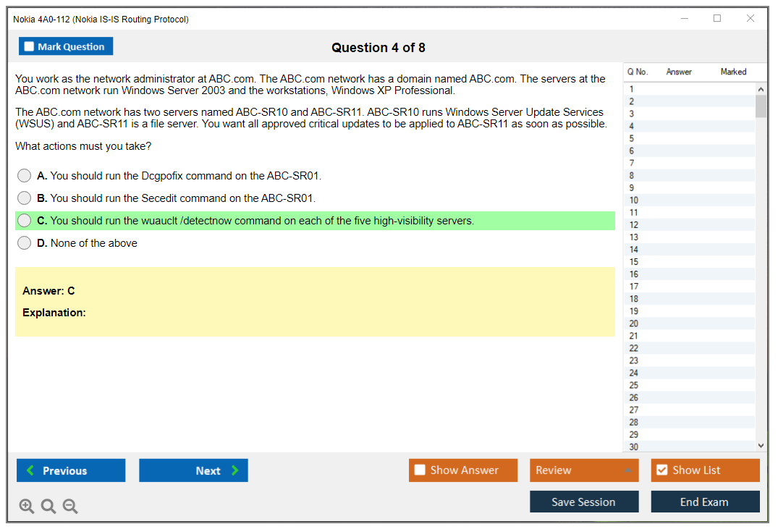Click the zoom out magnifier icon

(x=70, y=507)
